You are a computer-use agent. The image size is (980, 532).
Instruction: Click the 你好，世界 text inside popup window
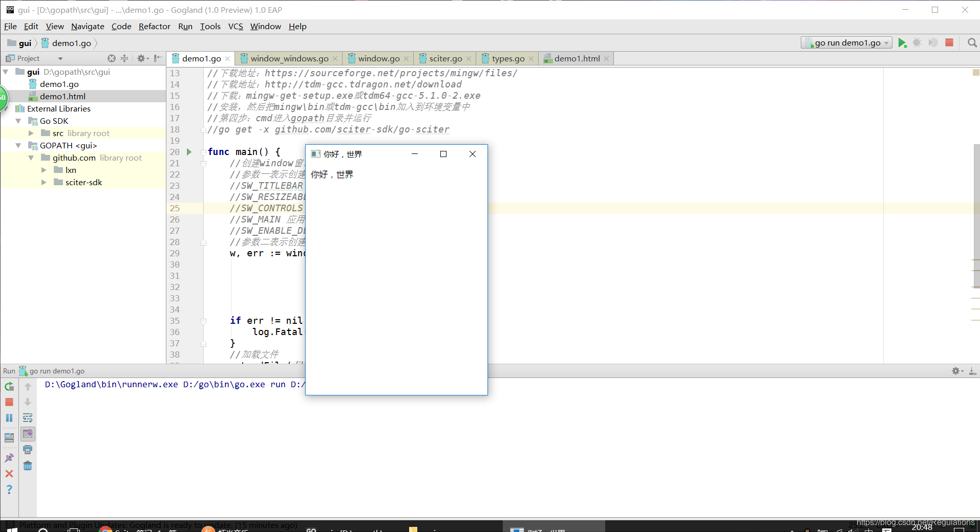coord(332,174)
